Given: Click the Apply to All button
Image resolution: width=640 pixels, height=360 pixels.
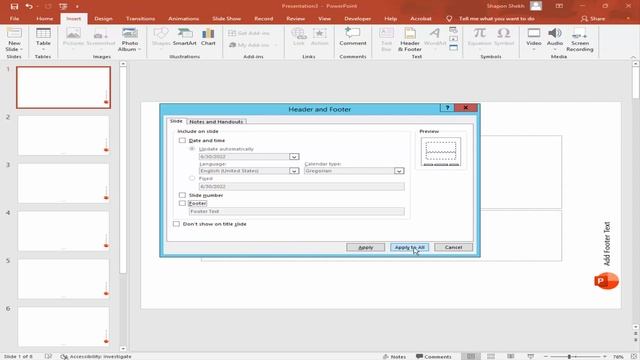Looking at the screenshot, I should click(409, 247).
